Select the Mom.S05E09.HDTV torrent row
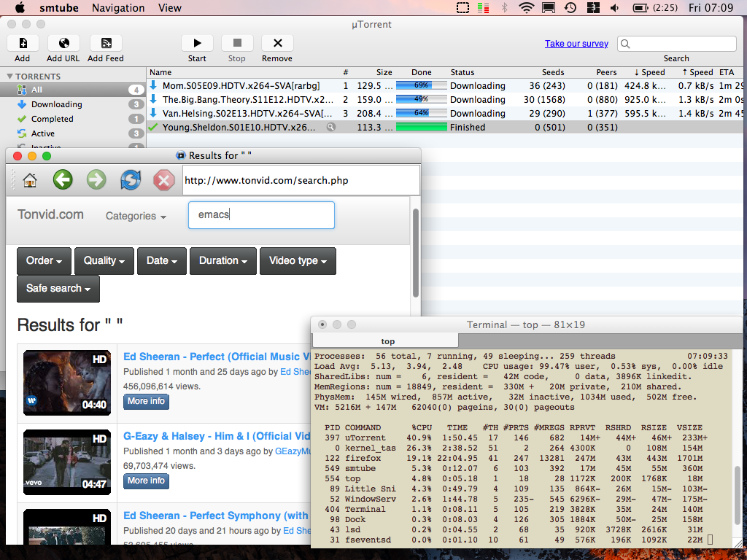This screenshot has height=560, width=747. pyautogui.click(x=444, y=86)
